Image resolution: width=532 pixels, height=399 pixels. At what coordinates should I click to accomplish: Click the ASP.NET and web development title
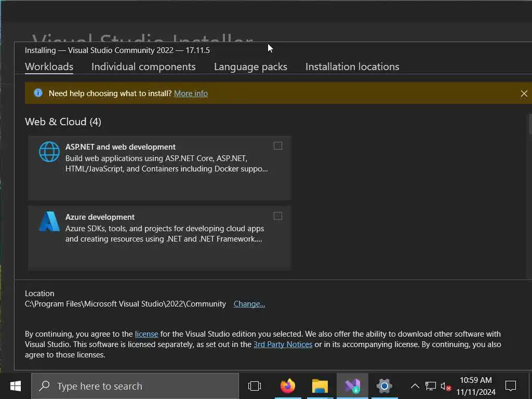pyautogui.click(x=121, y=147)
